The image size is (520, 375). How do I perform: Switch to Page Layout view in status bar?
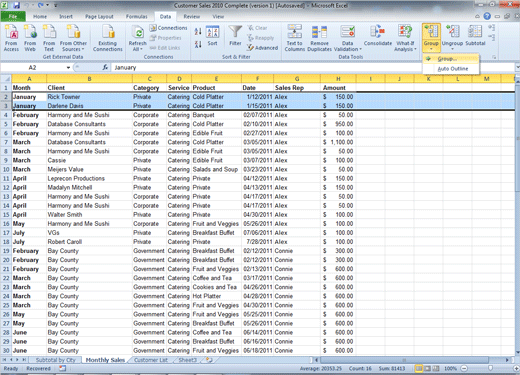(x=427, y=368)
